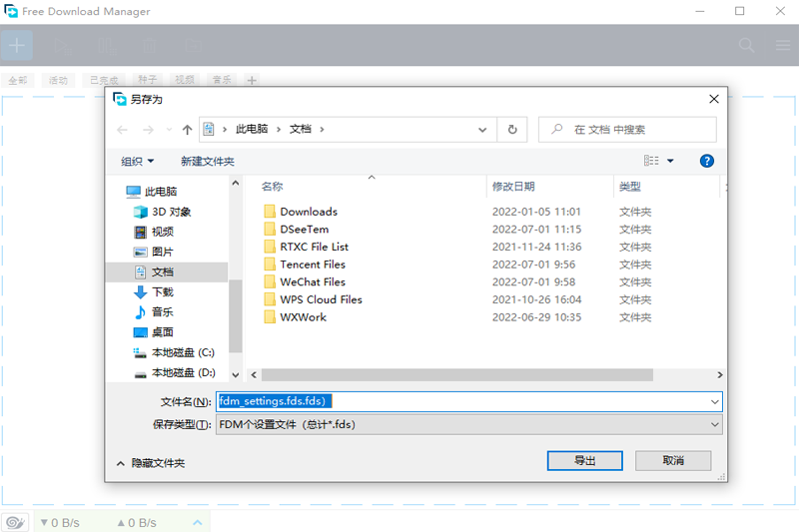This screenshot has height=532, width=799.
Task: Expand the upload/download speed panel chevron
Action: (x=198, y=522)
